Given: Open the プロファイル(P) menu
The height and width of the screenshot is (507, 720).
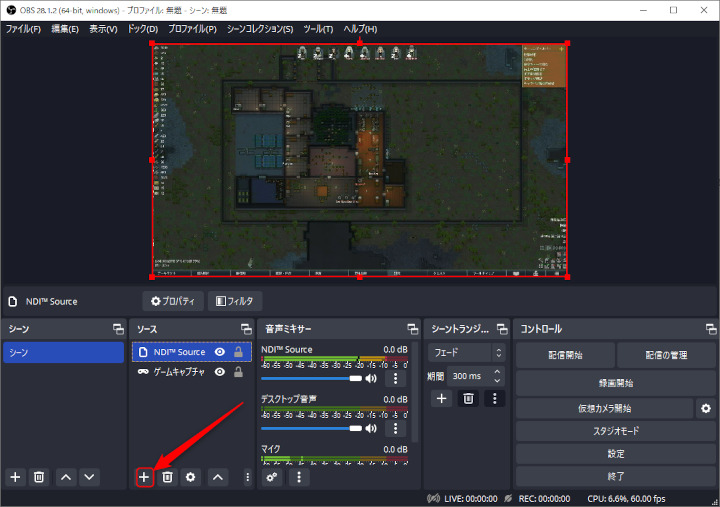Looking at the screenshot, I should (192, 29).
